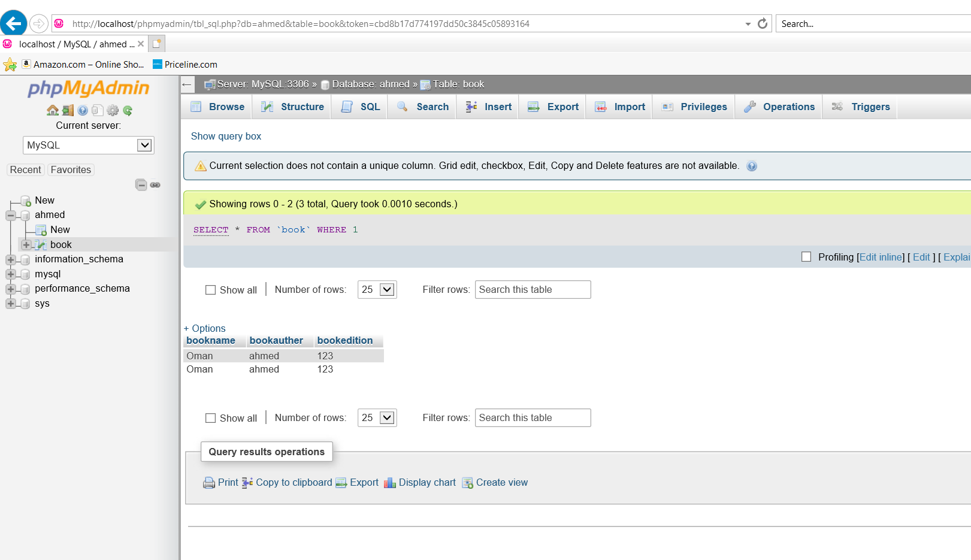
Task: Click the phpMyAdmin Home icon
Action: [53, 110]
